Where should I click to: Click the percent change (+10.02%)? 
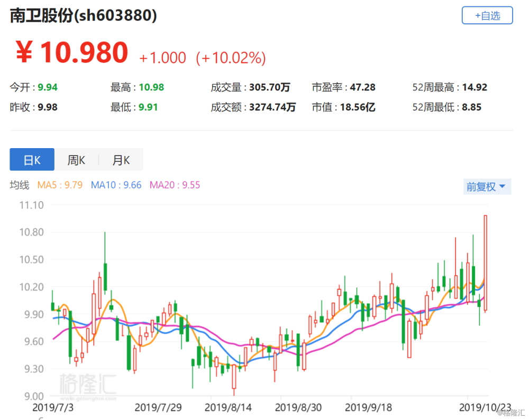tap(231, 58)
